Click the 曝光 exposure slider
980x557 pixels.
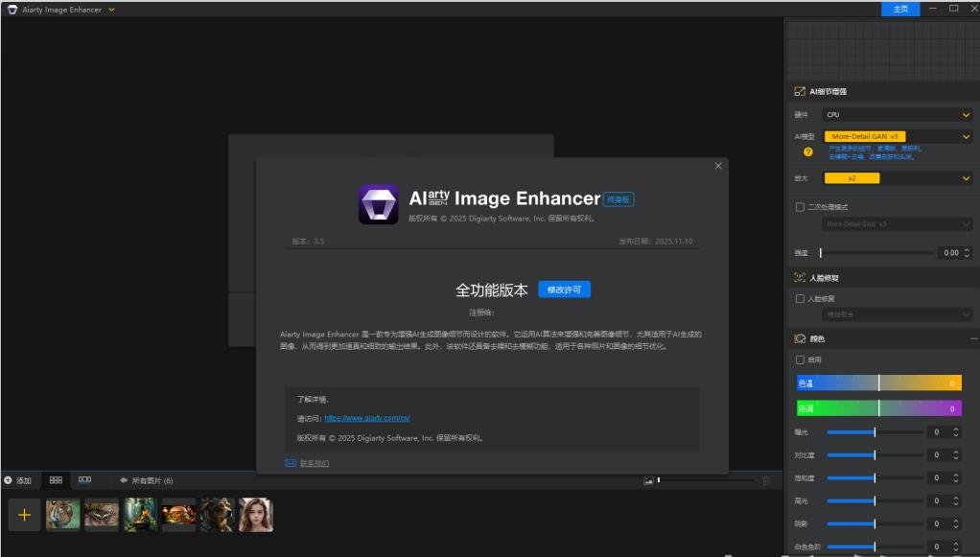pyautogui.click(x=875, y=432)
